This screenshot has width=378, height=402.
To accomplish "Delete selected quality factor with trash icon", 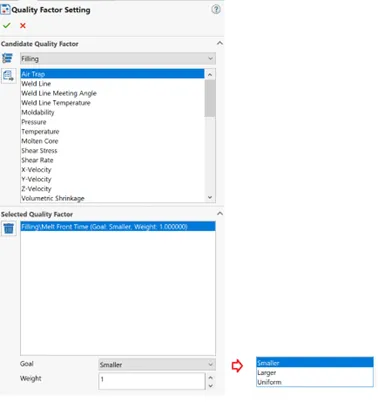I will [8, 229].
